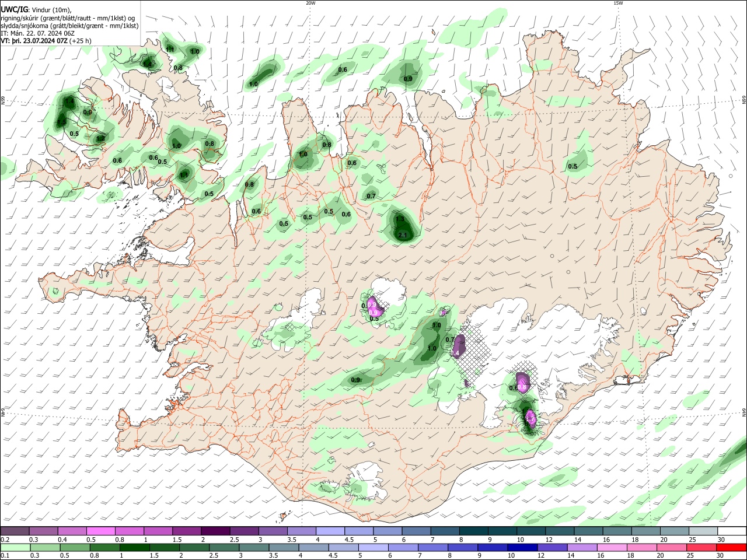
Task: Click the 'IT: Mán. 22. 07. 2024 06Z' line
Action: coord(37,33)
